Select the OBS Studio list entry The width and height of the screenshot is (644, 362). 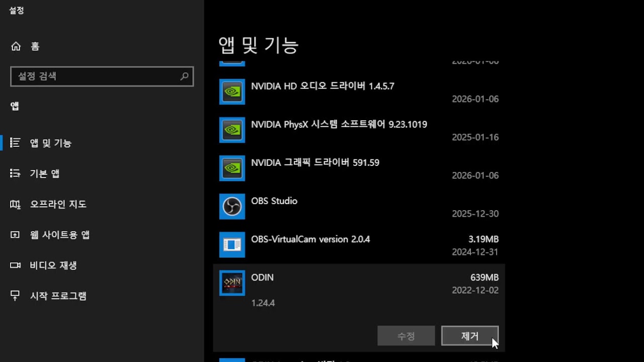pos(359,206)
